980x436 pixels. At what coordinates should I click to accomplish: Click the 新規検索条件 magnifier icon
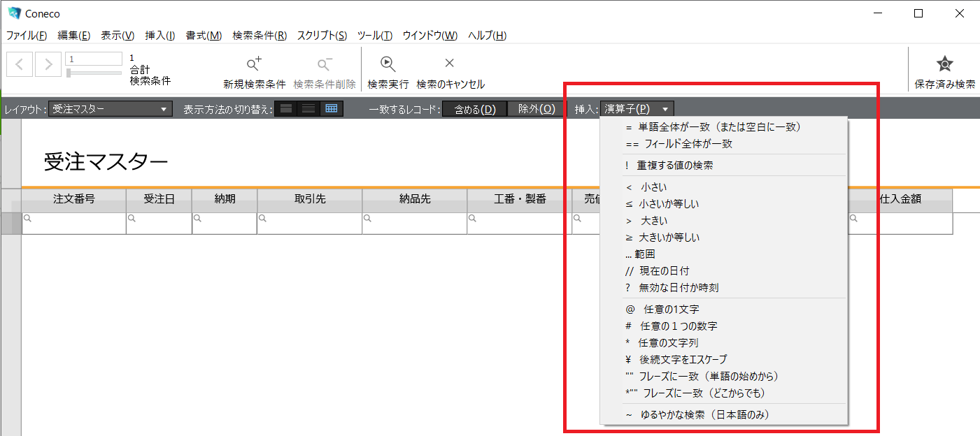tap(255, 64)
